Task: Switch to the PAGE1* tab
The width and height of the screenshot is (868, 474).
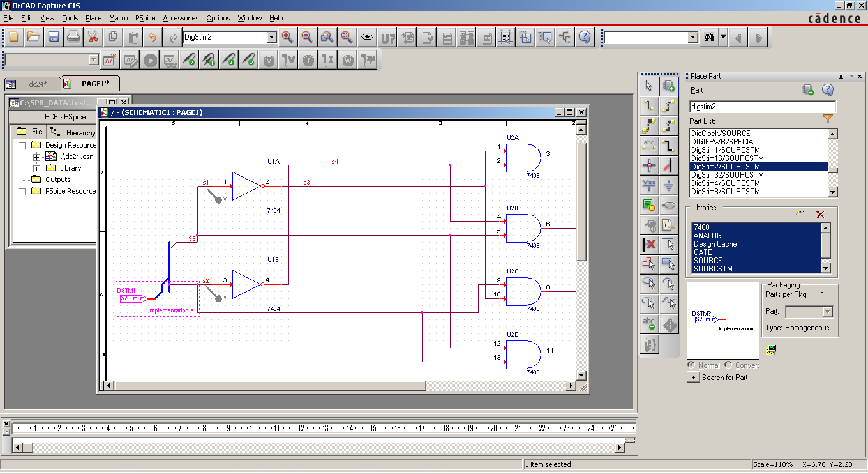Action: pos(91,84)
